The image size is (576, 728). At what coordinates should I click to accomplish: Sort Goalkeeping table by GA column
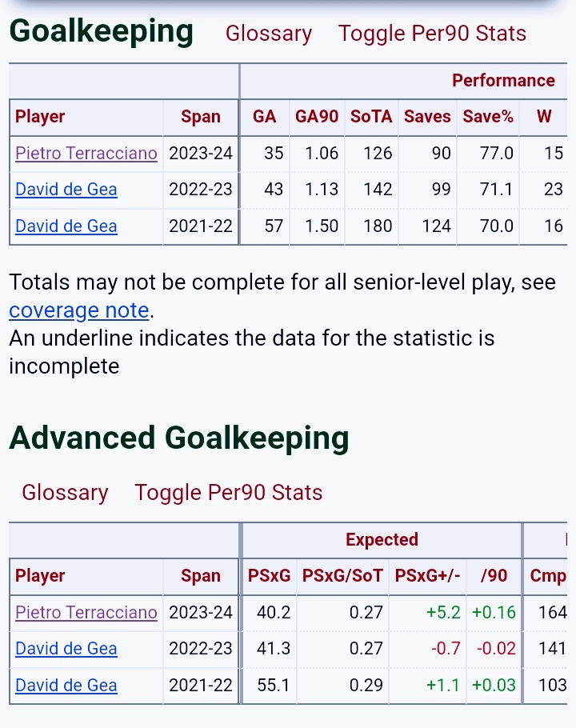coord(264,117)
